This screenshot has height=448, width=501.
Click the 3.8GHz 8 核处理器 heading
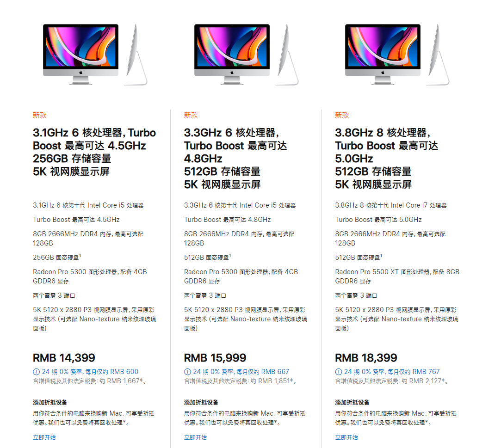click(387, 159)
